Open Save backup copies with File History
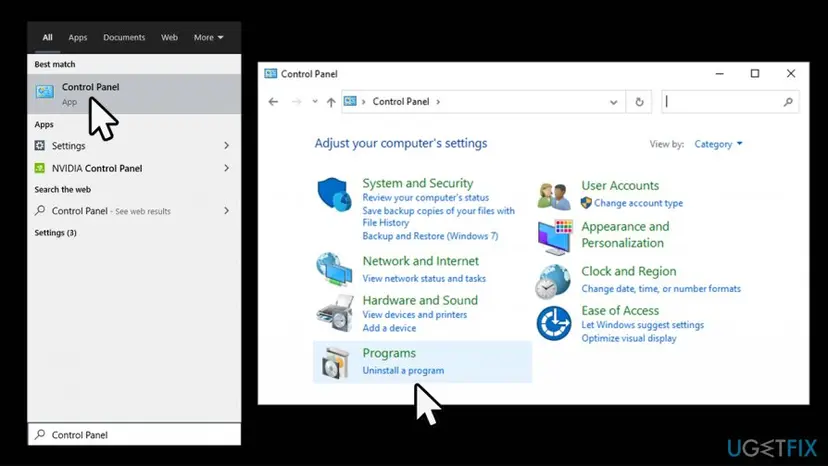Screen dimensions: 828x467 tap(438, 217)
